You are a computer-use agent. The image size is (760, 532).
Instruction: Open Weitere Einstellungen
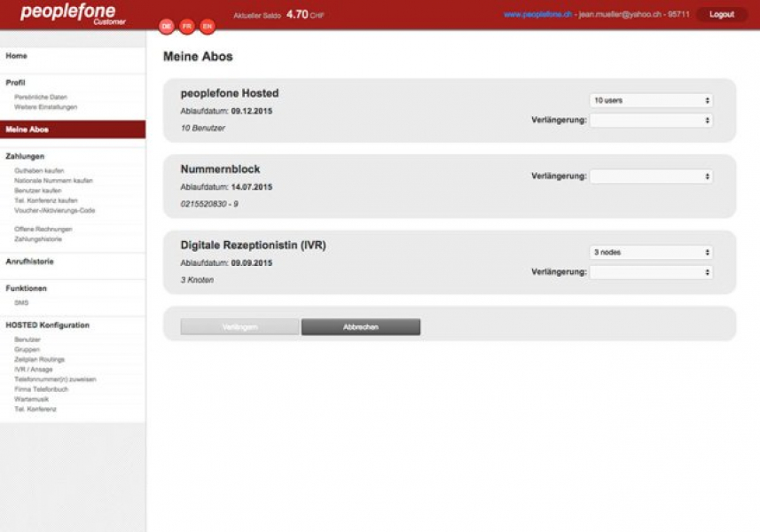45,107
